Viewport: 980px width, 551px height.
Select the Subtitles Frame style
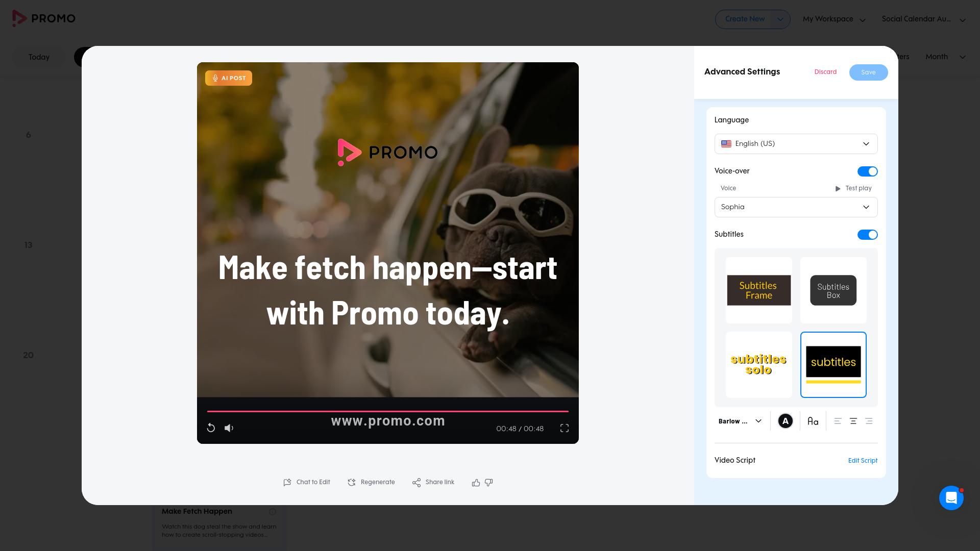[x=758, y=290]
